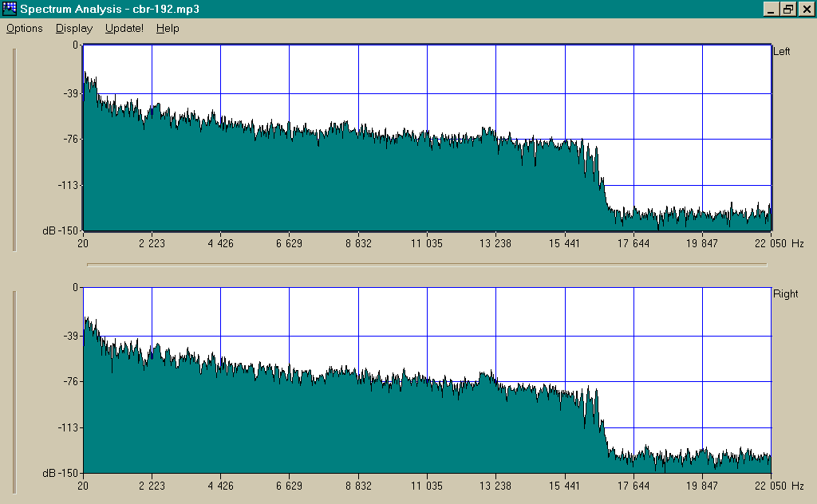Click the 'Left' channel label
Screen dimensions: 817x504
pos(781,51)
